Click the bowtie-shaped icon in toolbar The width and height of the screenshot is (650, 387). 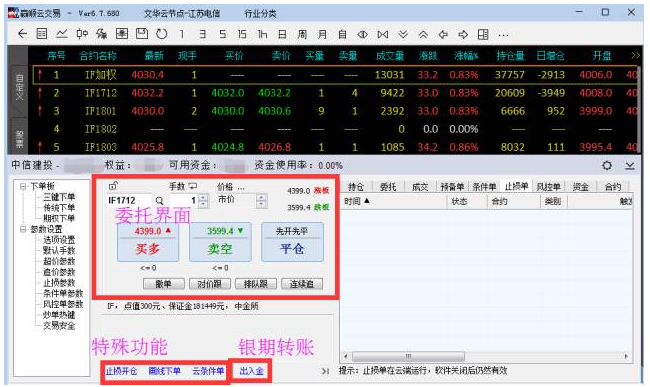click(383, 34)
